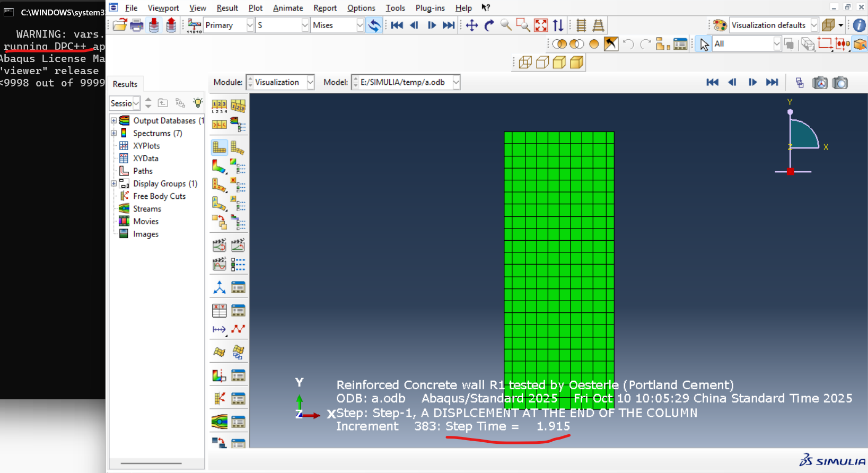868x473 pixels.
Task: Jump to last frame above viewport
Action: point(772,82)
